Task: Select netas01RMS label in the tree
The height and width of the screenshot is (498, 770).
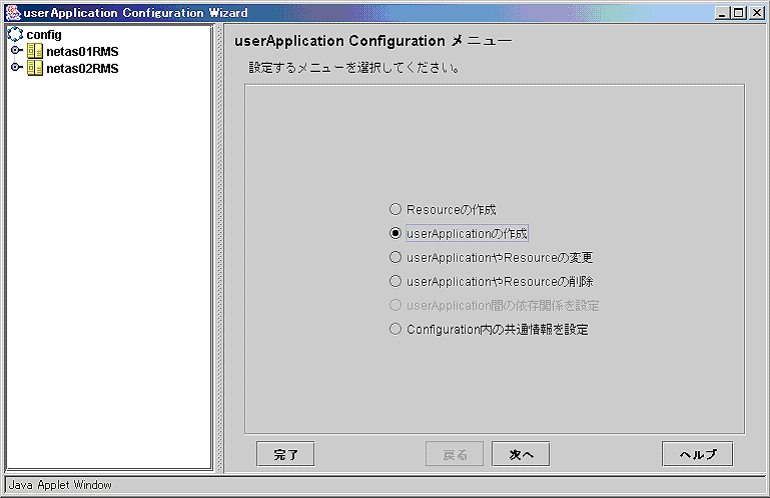Action: coord(82,52)
